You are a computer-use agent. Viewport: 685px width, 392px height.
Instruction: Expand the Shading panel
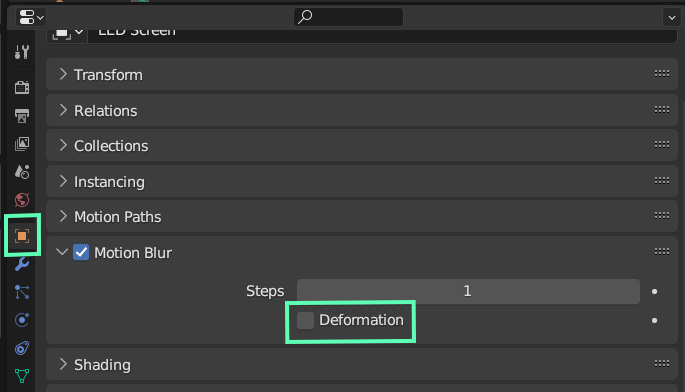coord(63,364)
